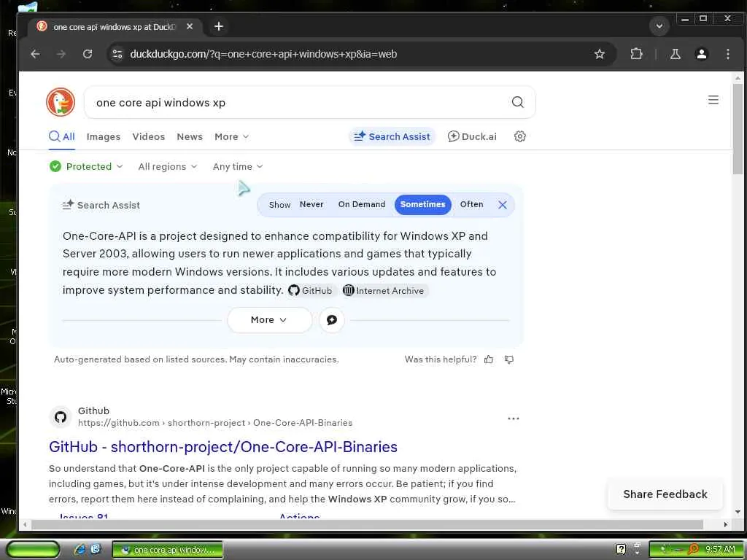Click the help question mark tray icon
The width and height of the screenshot is (747, 560).
(x=621, y=549)
